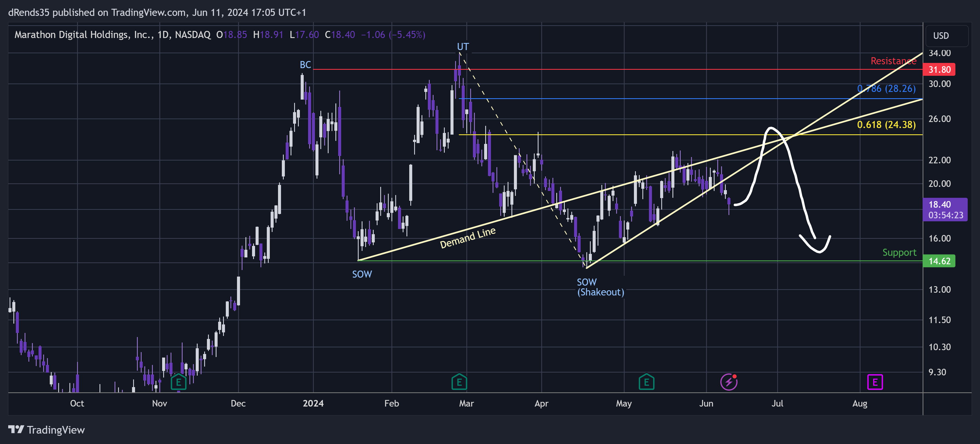
Task: Click the 13.00 price scale value
Action: [939, 289]
